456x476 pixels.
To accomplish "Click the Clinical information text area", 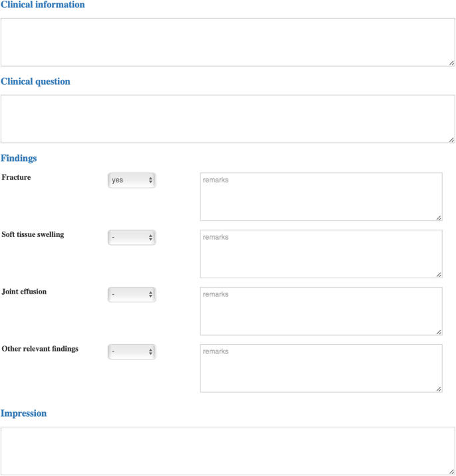I will coord(228,42).
